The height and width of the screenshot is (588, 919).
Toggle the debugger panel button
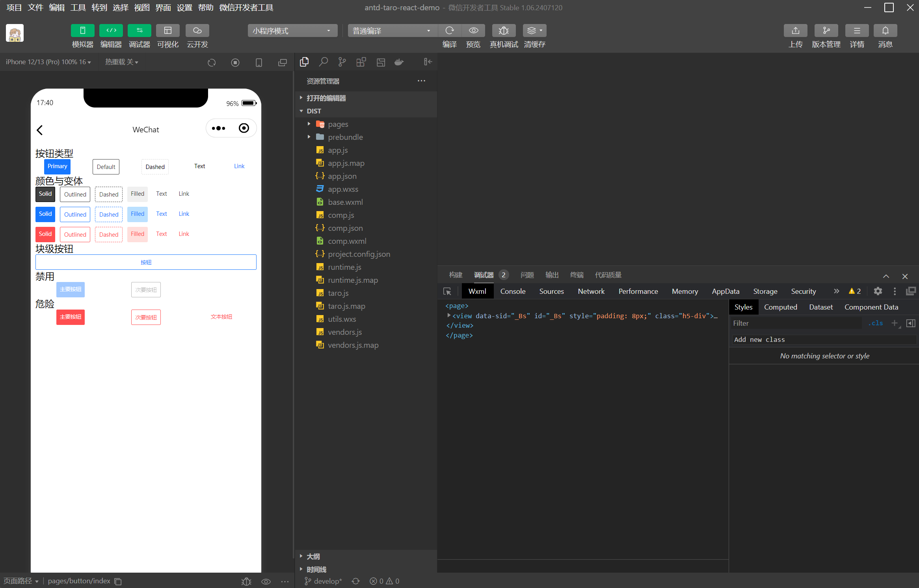(140, 30)
